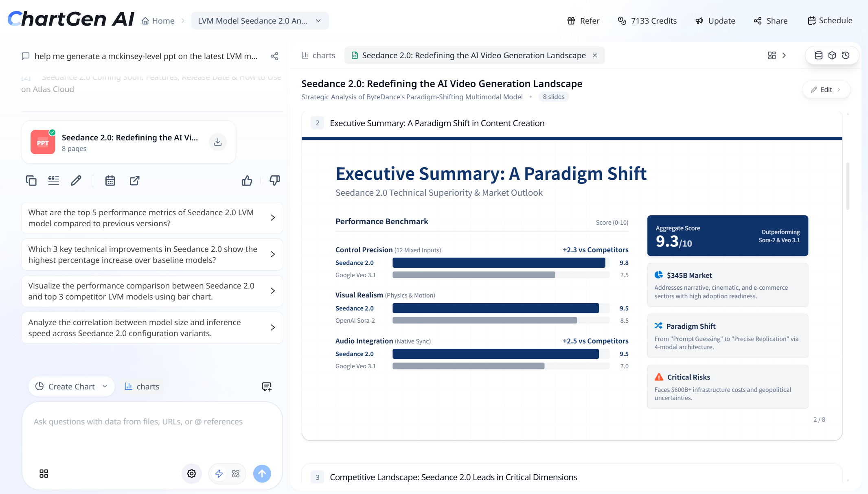Select slide 2 Executive Summary header
Screen dimensions: 868x494
(x=572, y=123)
